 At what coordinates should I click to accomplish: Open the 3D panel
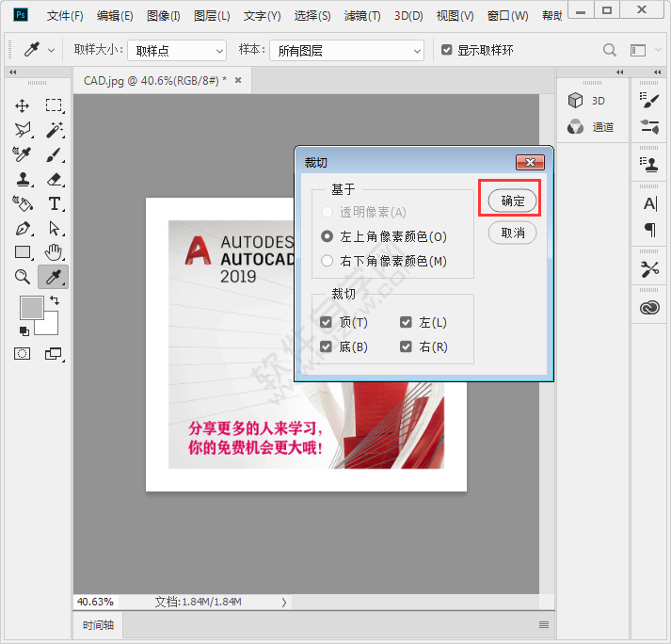coord(586,101)
